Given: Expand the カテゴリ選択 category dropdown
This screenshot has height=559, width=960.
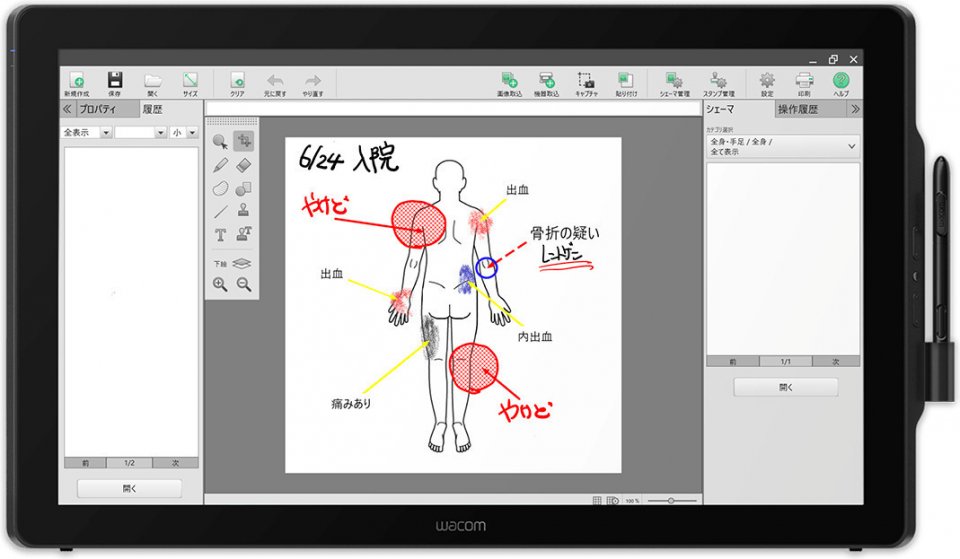Looking at the screenshot, I should pos(782,146).
